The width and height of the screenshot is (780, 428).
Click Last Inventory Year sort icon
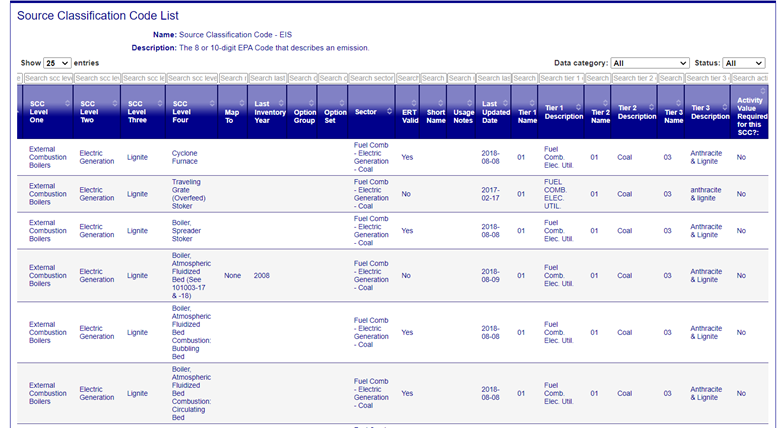click(281, 103)
